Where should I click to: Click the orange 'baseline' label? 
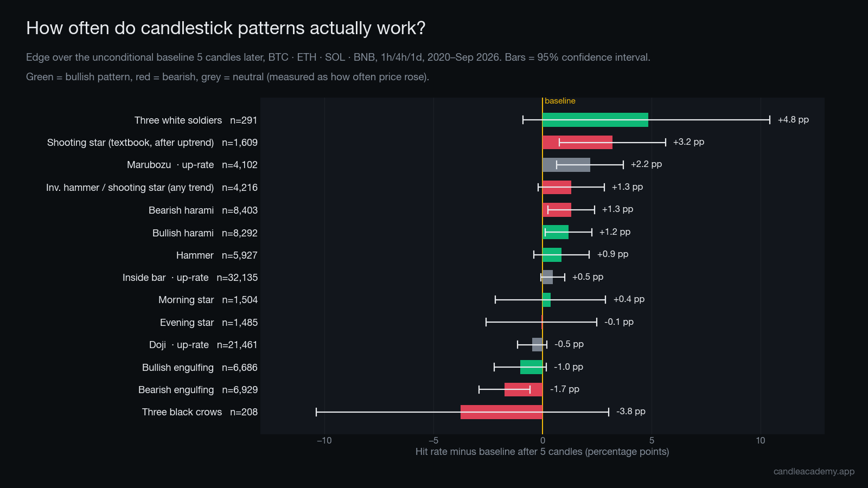pos(560,101)
